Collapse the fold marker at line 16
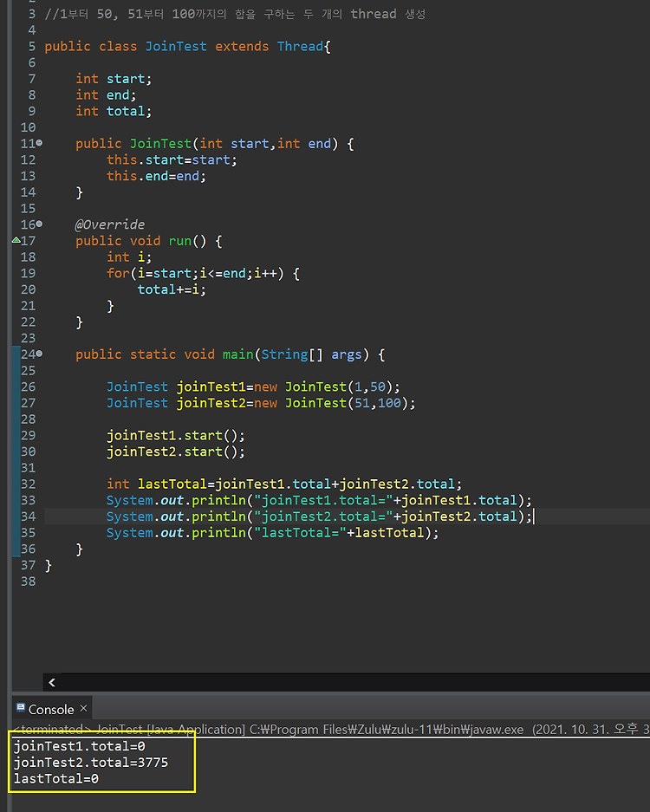The width and height of the screenshot is (650, 812). tap(39, 224)
